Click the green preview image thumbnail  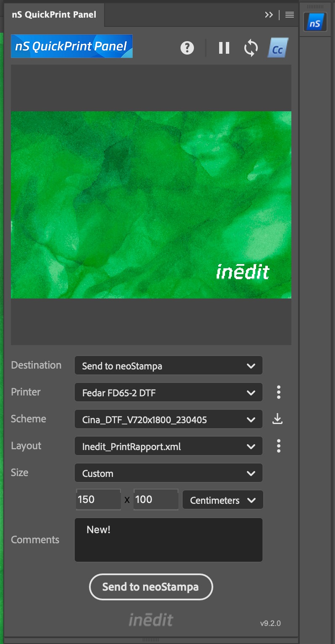click(x=151, y=205)
